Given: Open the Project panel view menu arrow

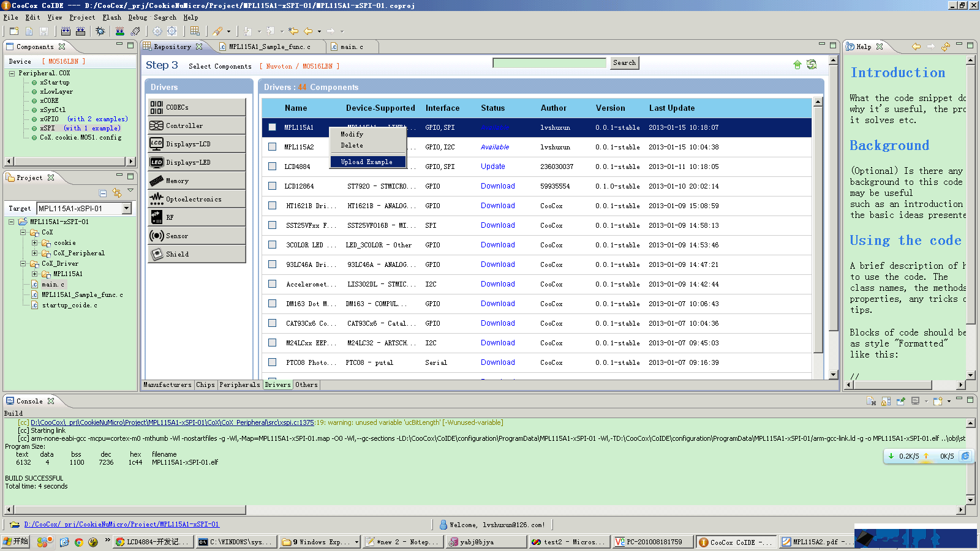Looking at the screenshot, I should click(x=130, y=190).
